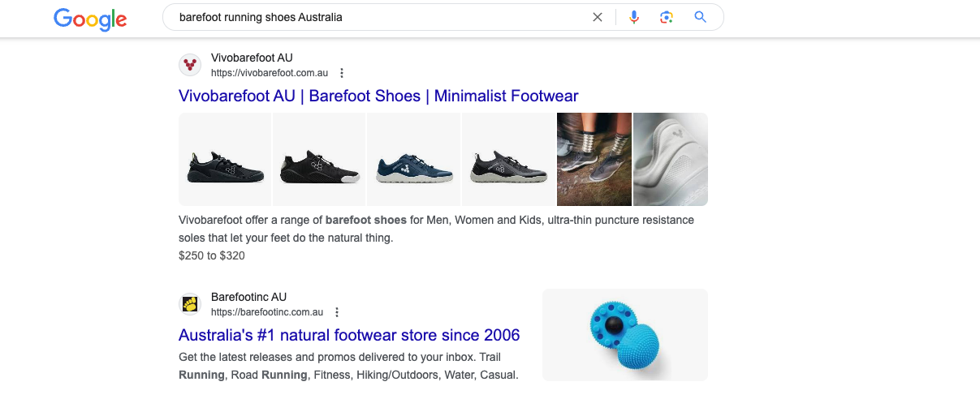
Task: Open the white shoe close-up photo
Action: point(670,159)
